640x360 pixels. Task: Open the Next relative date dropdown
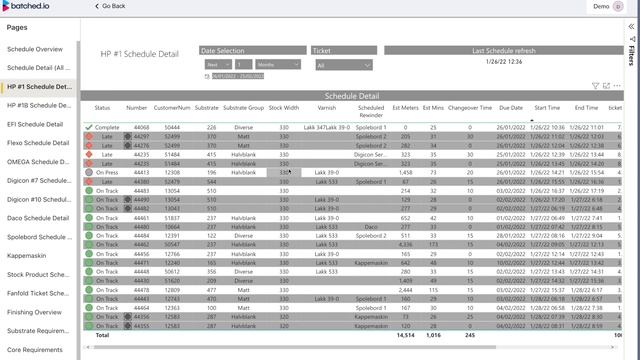(x=218, y=64)
